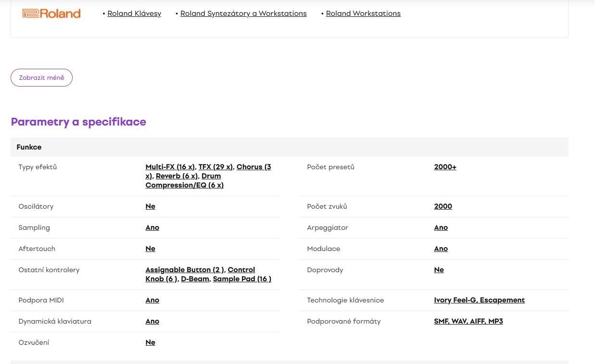Click the D-Beam controller link

click(195, 279)
